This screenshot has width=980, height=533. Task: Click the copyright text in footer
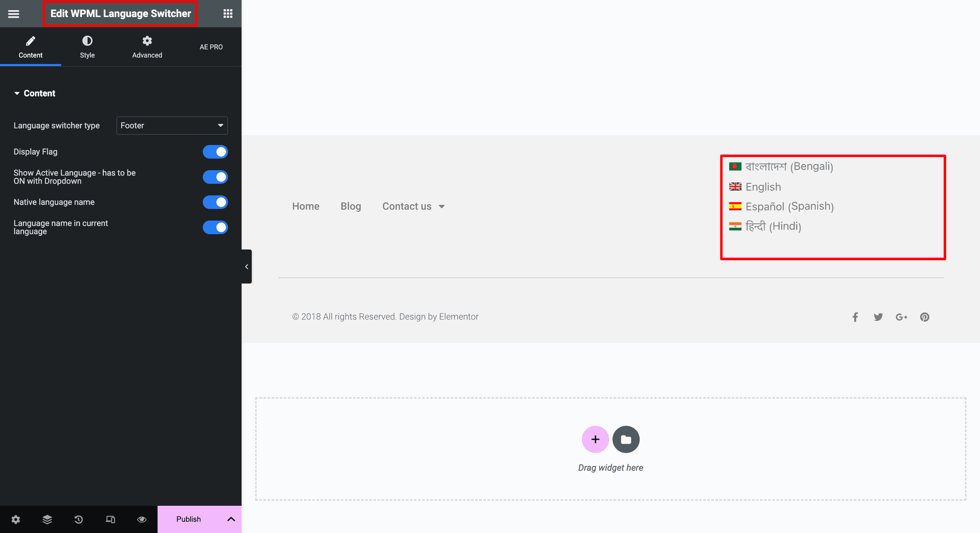point(385,317)
